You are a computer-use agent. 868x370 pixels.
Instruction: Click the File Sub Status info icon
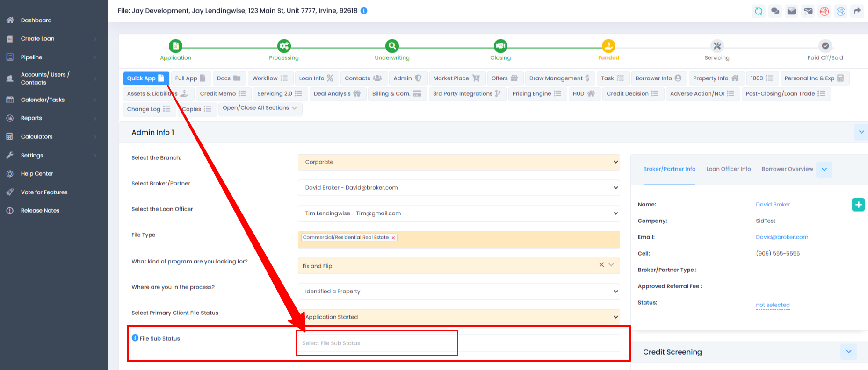[135, 338]
